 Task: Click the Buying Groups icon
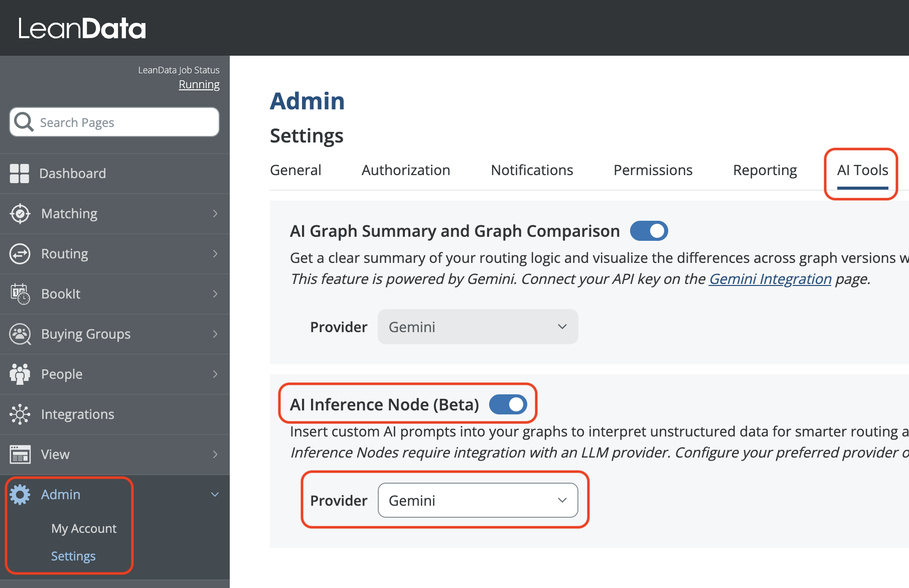pyautogui.click(x=20, y=334)
